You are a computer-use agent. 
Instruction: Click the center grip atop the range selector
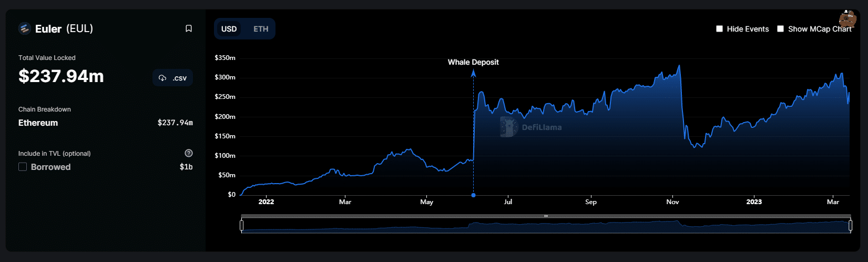point(546,216)
